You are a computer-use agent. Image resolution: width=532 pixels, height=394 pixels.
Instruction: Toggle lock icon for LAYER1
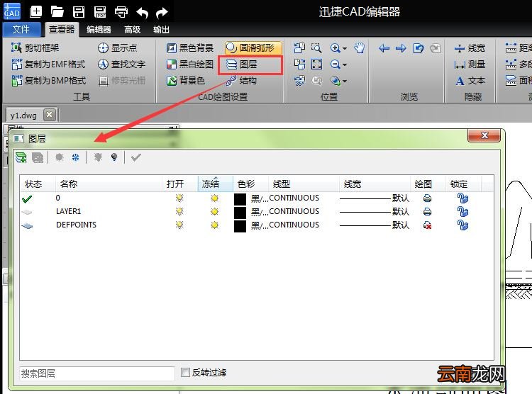(x=462, y=212)
